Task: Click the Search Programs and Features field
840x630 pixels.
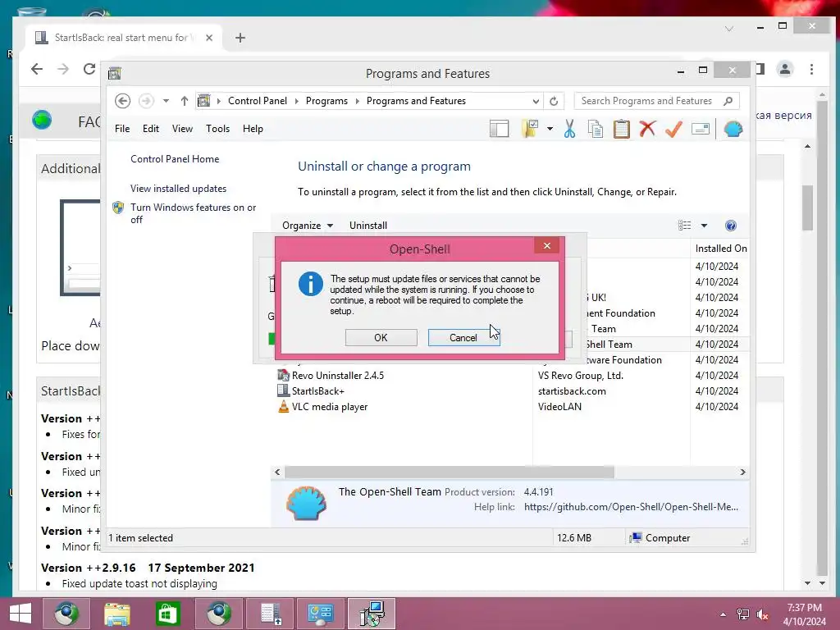Action: (x=656, y=101)
